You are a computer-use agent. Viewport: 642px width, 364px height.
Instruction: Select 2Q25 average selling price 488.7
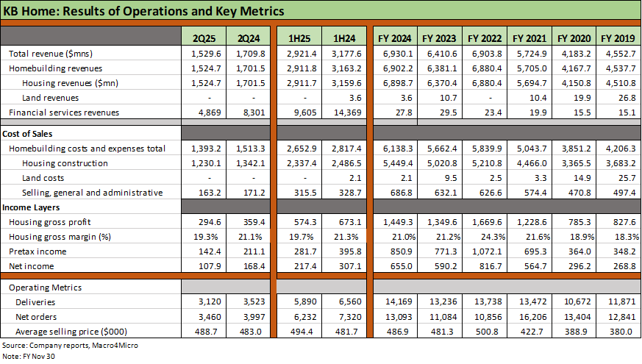pyautogui.click(x=206, y=332)
